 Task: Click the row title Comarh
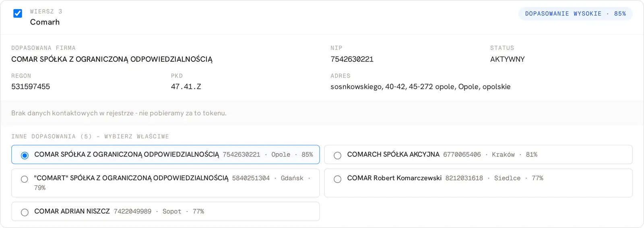pos(45,22)
